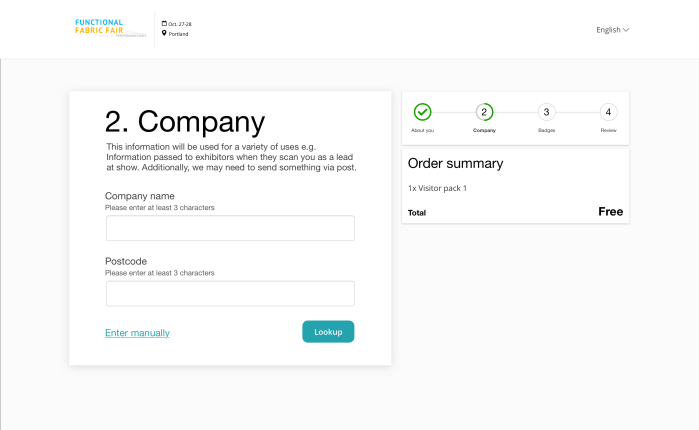Select the step 2 circle
699x430 pixels.
point(484,112)
